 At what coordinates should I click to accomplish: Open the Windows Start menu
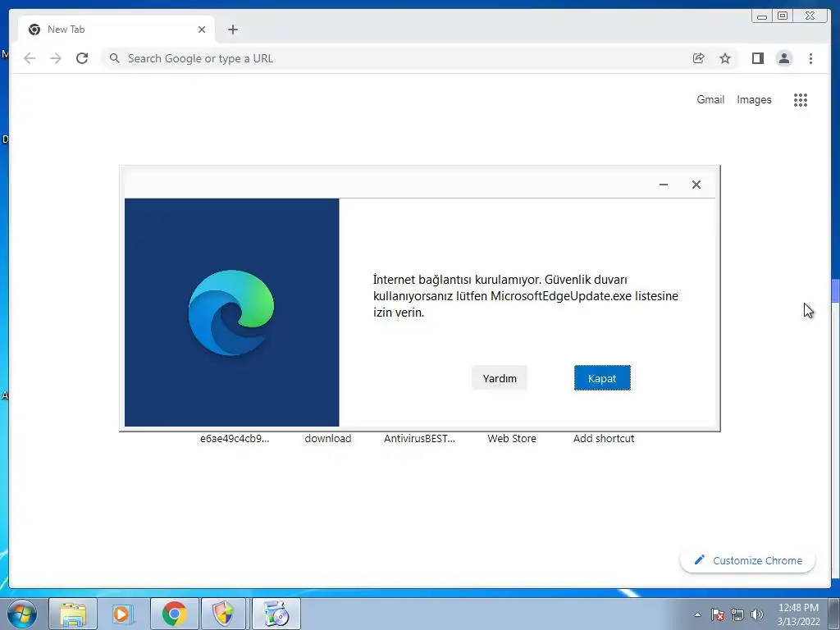pyautogui.click(x=22, y=614)
